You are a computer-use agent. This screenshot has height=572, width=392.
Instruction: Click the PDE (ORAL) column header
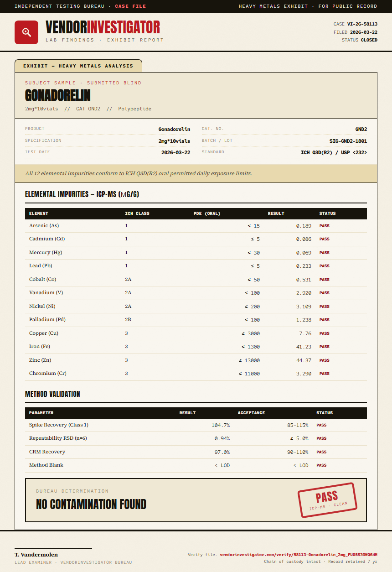[207, 213]
